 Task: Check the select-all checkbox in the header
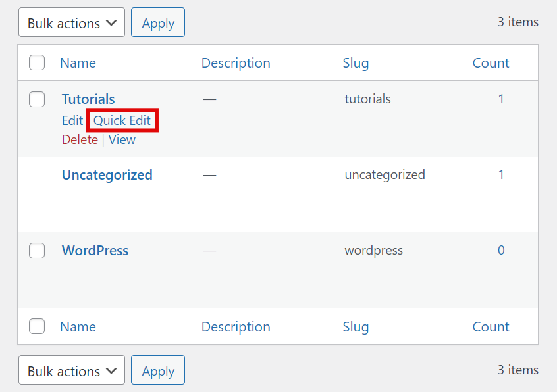(x=36, y=62)
